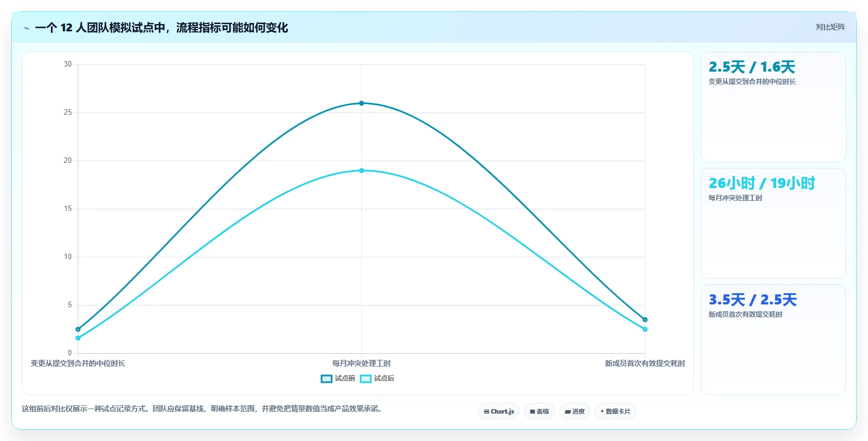Image resolution: width=868 pixels, height=441 pixels.
Task: Click 试点后 point for 新成员首次有效提交耗时
Action: (x=645, y=329)
